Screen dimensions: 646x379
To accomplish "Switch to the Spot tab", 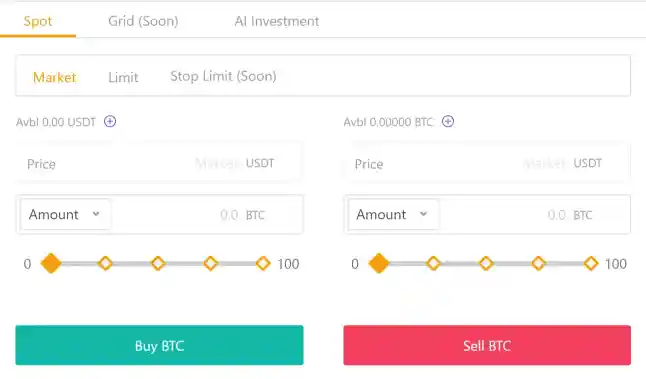I will [x=38, y=21].
